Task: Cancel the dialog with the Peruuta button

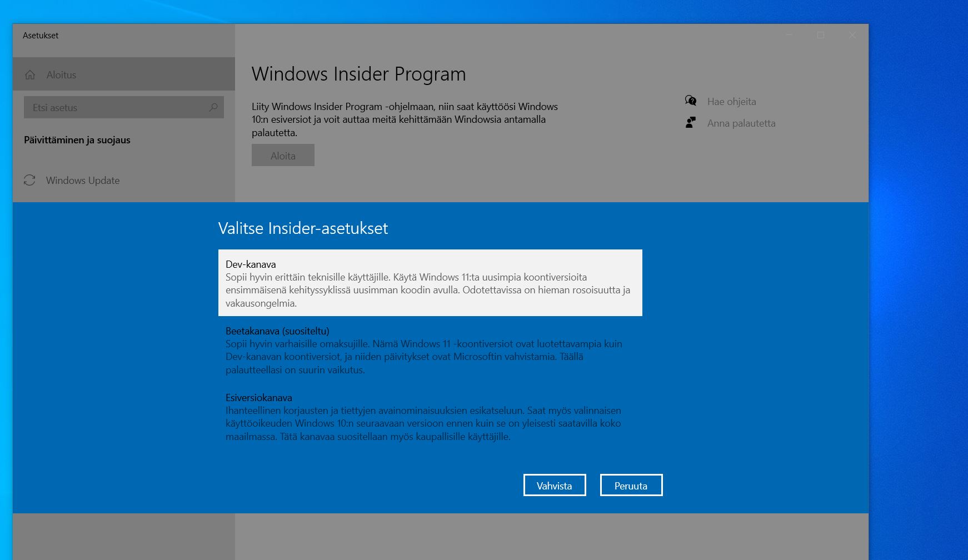Action: (x=631, y=485)
